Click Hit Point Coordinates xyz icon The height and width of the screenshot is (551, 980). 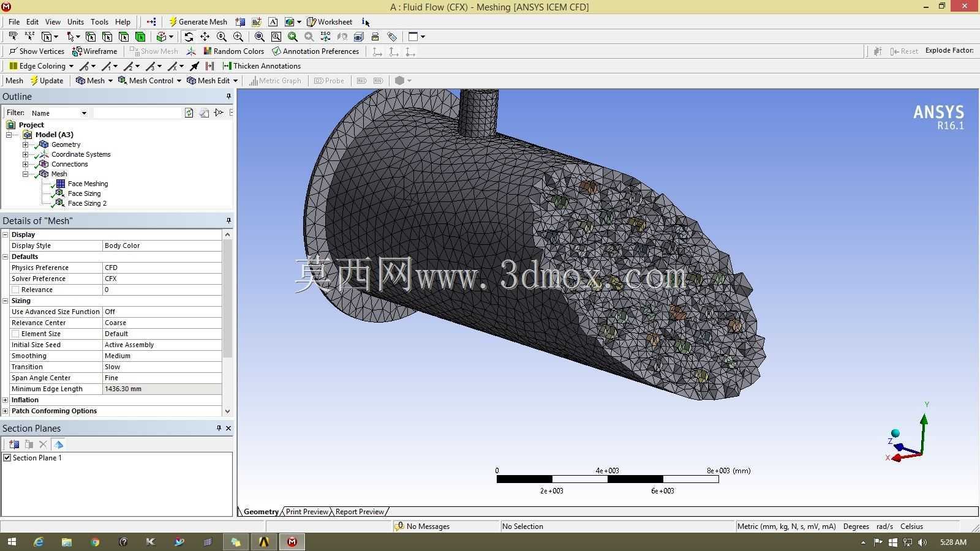(x=29, y=37)
